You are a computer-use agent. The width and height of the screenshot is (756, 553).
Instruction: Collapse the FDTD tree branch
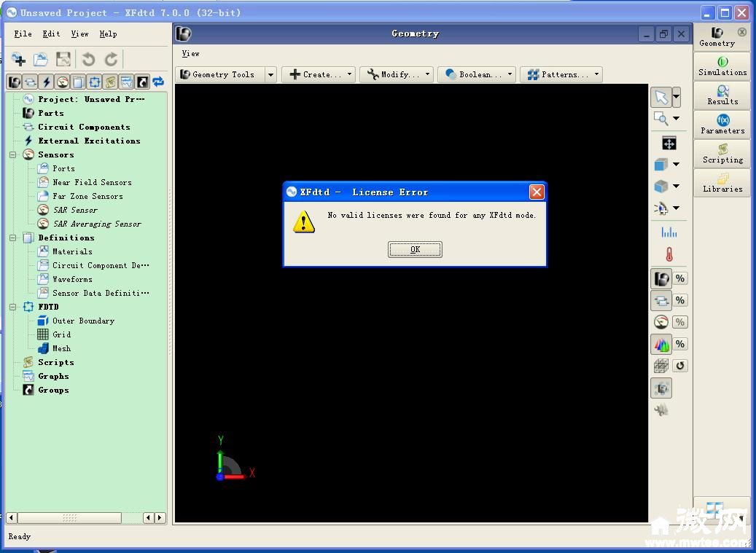[x=13, y=307]
